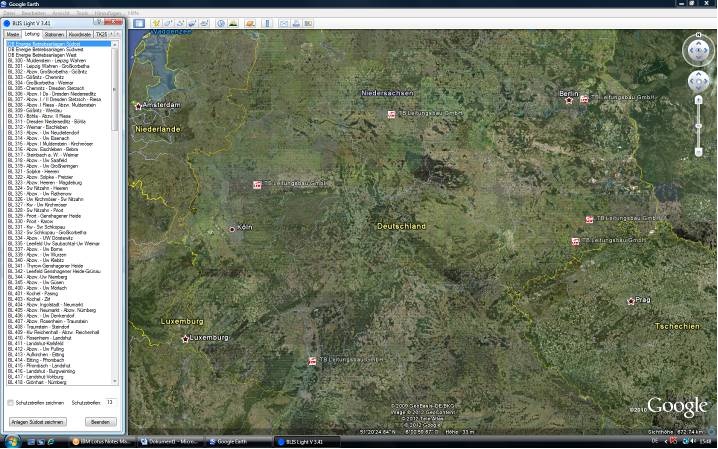Click the email envelope toolbar icon
The width and height of the screenshot is (718, 449).
coord(284,23)
